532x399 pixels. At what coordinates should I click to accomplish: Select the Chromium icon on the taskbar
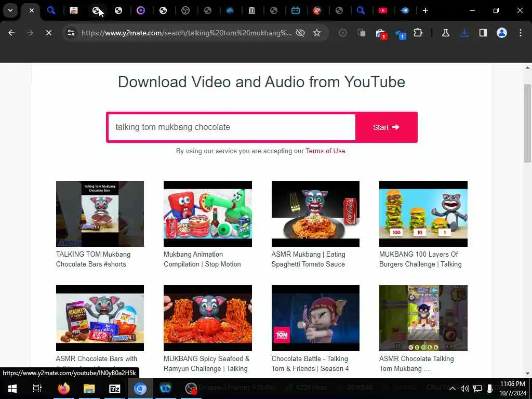coord(140,389)
